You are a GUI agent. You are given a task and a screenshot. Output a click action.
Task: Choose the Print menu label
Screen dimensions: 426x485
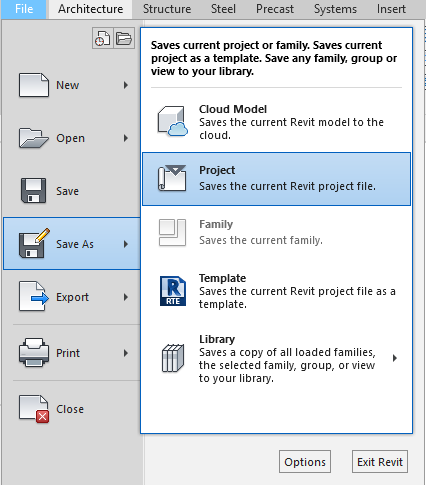(x=68, y=353)
